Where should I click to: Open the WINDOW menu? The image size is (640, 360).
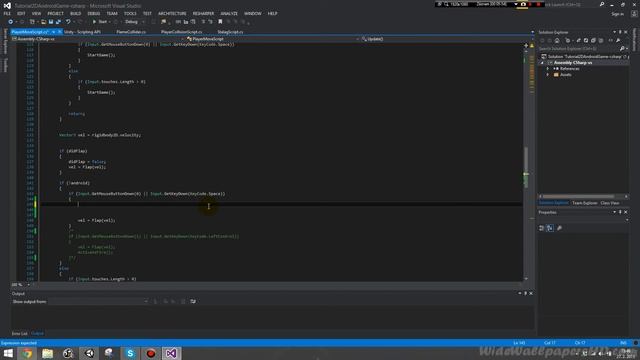253,13
